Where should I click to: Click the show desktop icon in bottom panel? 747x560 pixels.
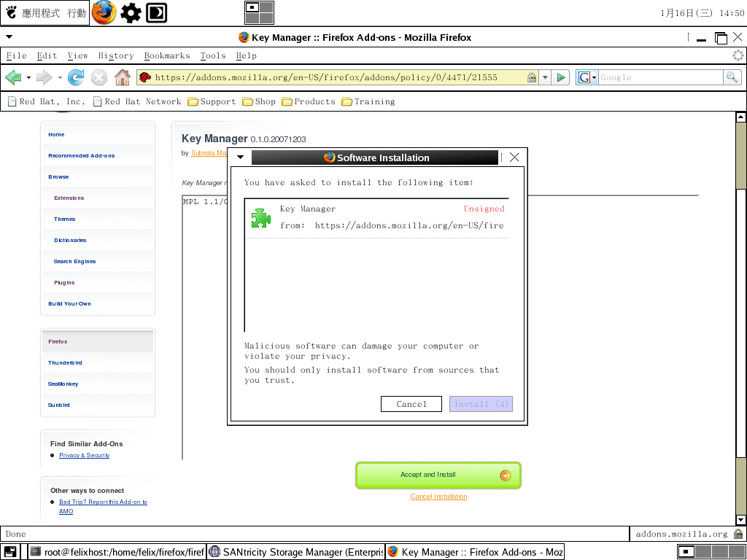coord(9,552)
